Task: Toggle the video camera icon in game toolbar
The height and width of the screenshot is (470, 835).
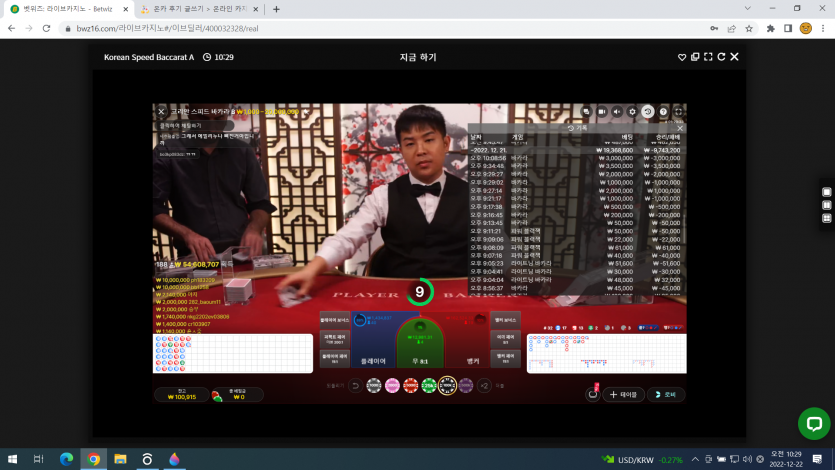Action: pos(602,112)
